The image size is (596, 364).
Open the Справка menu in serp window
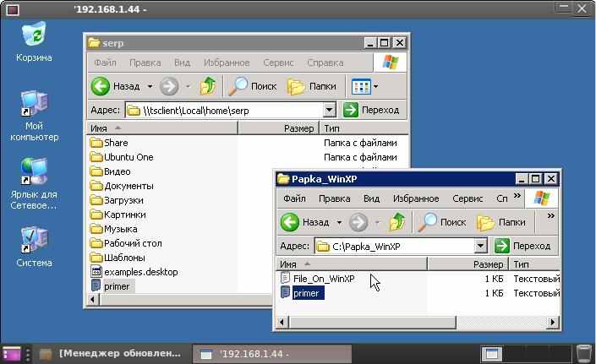325,62
